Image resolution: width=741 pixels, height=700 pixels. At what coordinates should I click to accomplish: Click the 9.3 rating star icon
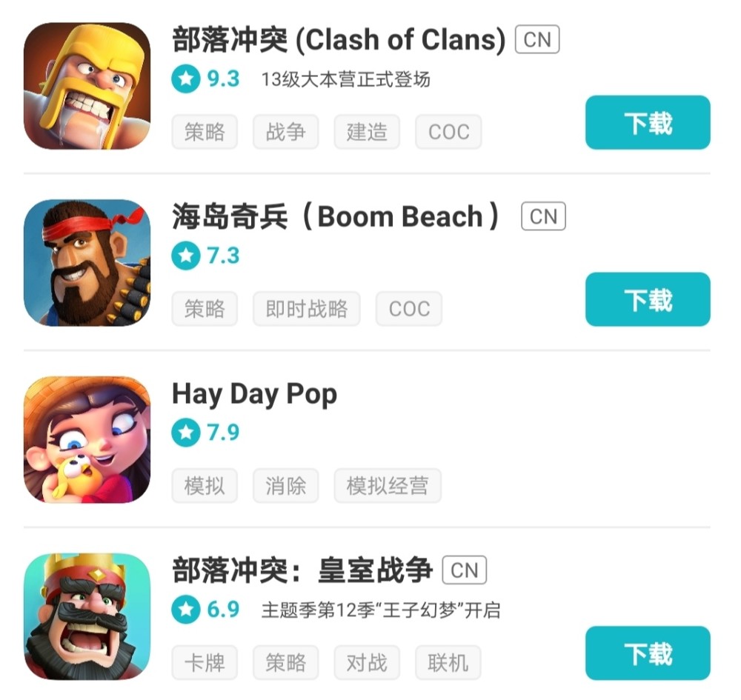pos(186,79)
